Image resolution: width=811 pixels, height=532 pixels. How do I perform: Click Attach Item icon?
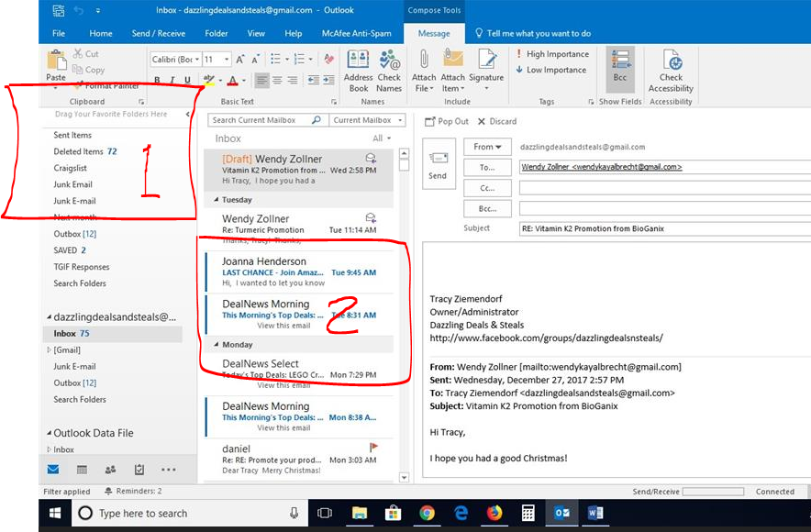(x=453, y=59)
